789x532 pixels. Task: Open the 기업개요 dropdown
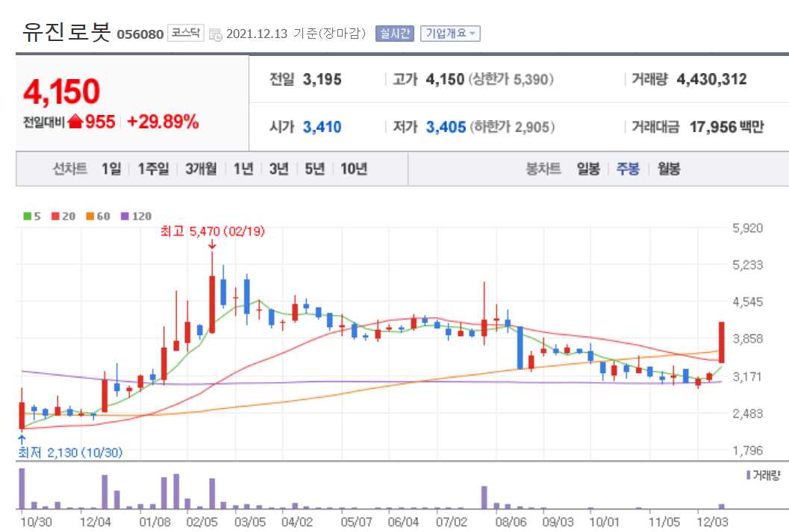(x=449, y=33)
